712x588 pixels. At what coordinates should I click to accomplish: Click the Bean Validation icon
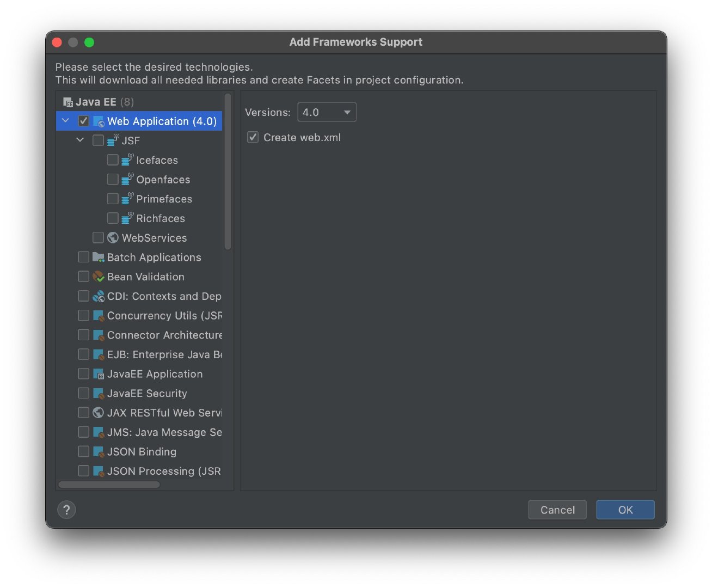99,277
